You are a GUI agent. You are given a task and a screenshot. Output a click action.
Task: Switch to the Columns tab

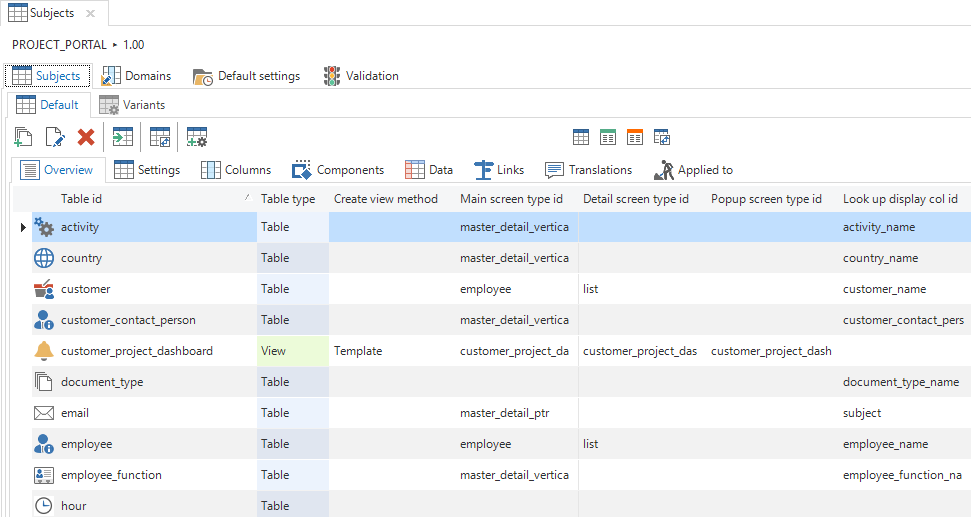(x=236, y=170)
